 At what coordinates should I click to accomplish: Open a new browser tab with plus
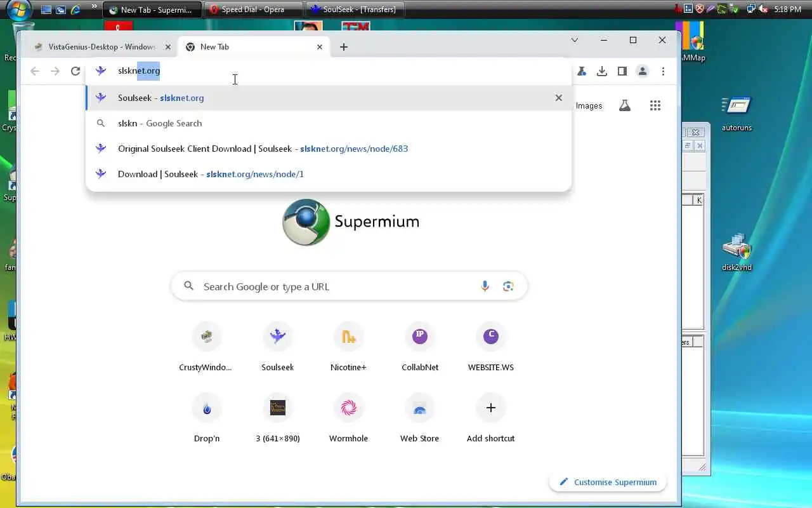[344, 47]
